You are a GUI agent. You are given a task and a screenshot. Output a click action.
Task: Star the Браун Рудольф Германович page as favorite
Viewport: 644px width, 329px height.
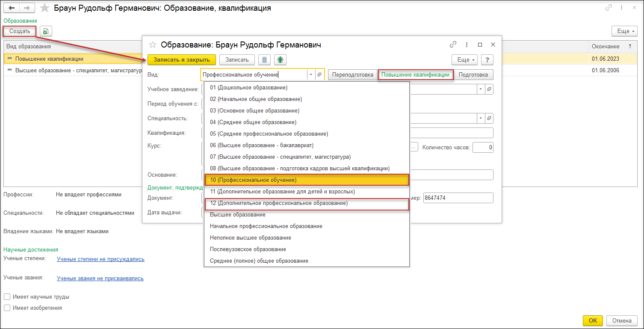coord(44,8)
